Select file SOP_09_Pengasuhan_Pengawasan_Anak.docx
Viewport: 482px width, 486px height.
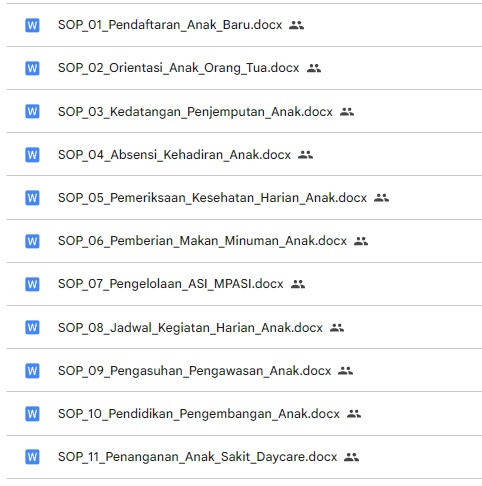[244, 370]
